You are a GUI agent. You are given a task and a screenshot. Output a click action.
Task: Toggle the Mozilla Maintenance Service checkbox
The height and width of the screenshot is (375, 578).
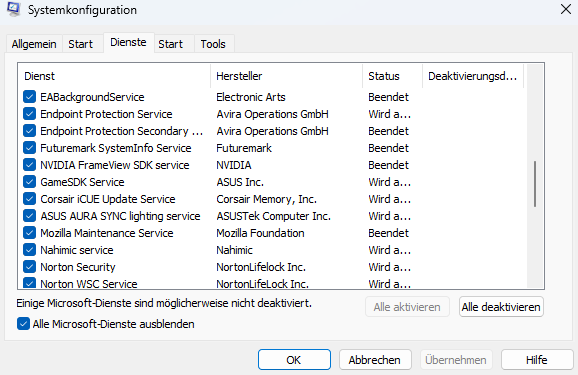pos(29,233)
